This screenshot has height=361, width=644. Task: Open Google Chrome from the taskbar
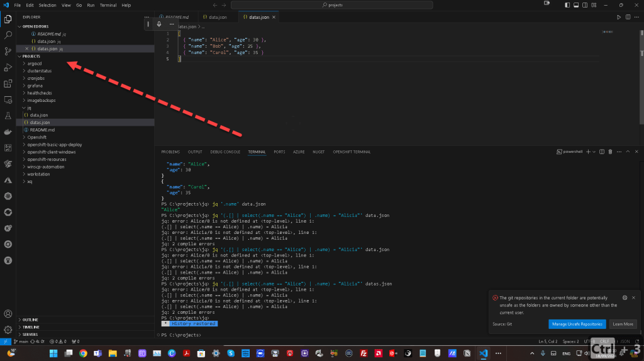click(x=83, y=353)
